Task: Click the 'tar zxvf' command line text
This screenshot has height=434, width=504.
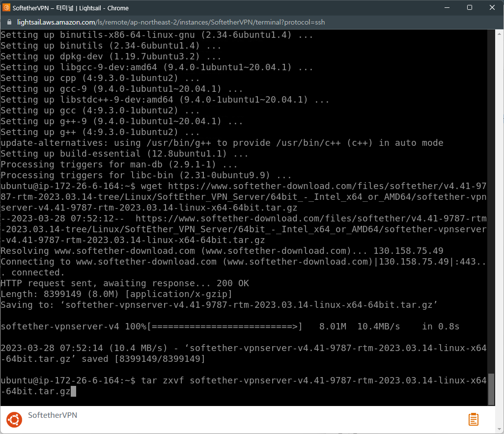Action: 243,386
